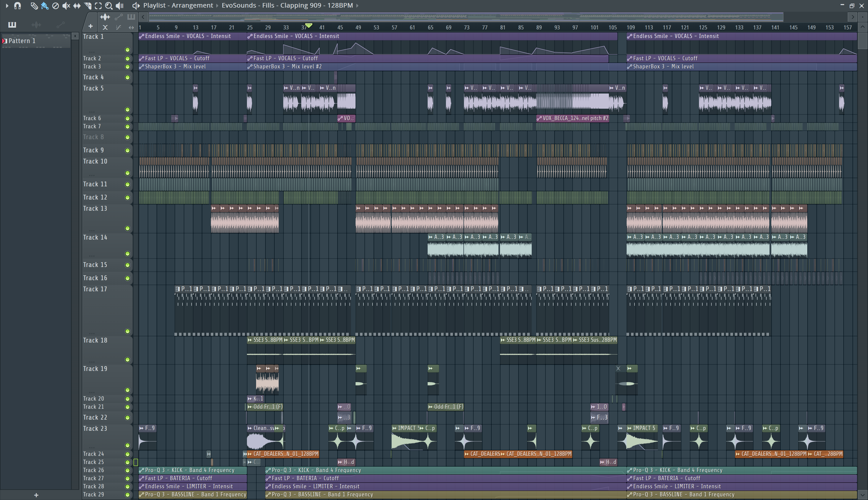
Task: Expand the arrow after the clip name
Action: [357, 6]
